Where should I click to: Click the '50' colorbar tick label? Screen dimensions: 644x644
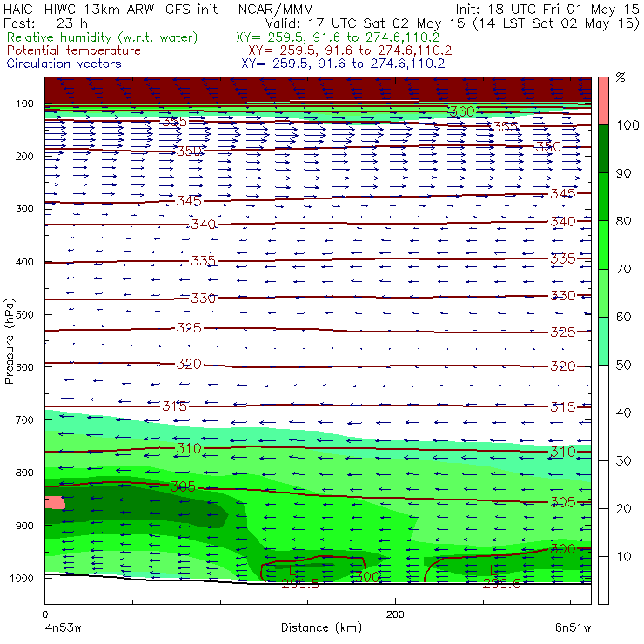623,366
